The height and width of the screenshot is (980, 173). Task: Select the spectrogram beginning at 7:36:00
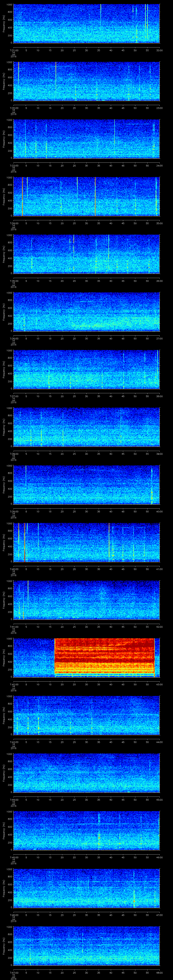pyautogui.click(x=87, y=312)
